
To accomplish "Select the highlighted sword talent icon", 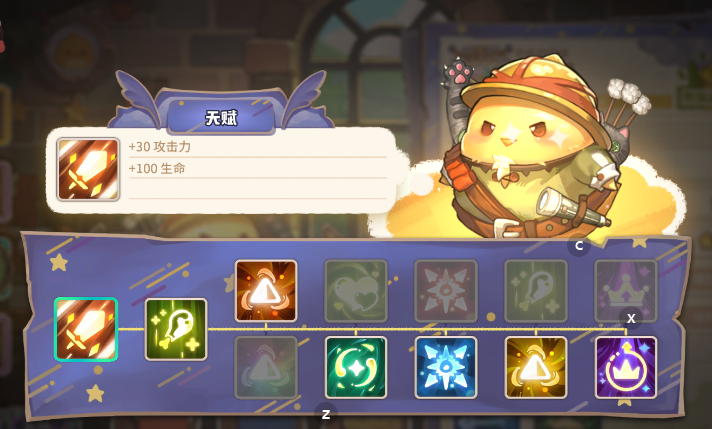I will pos(86,329).
